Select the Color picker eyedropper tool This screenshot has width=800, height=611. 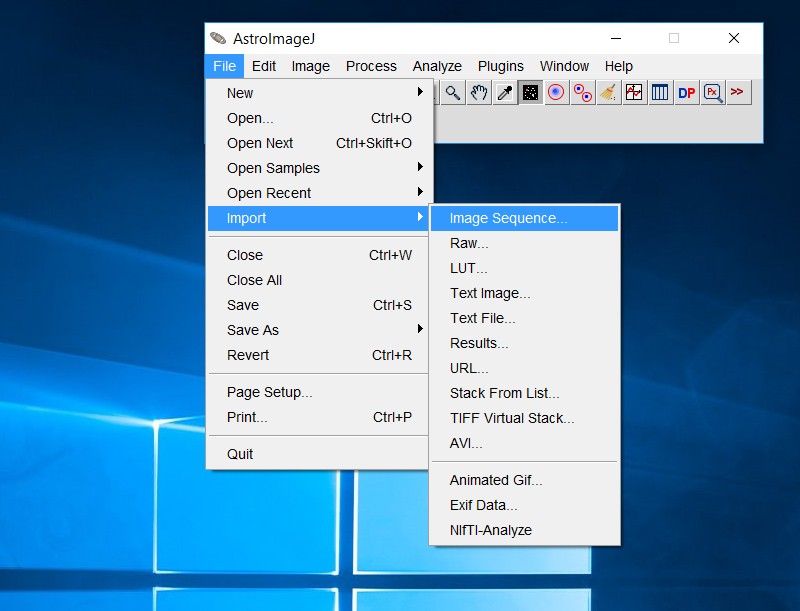pos(505,93)
